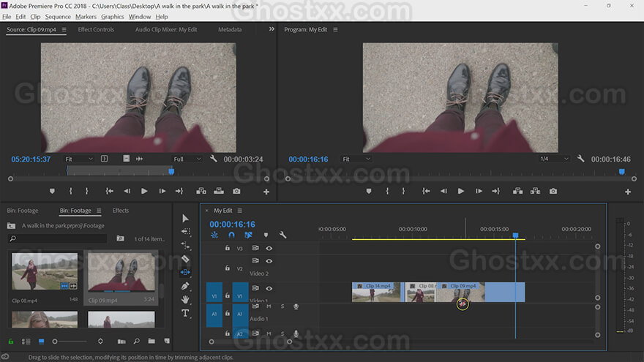The height and width of the screenshot is (362, 644).
Task: Select the Pen tool
Action: click(185, 286)
